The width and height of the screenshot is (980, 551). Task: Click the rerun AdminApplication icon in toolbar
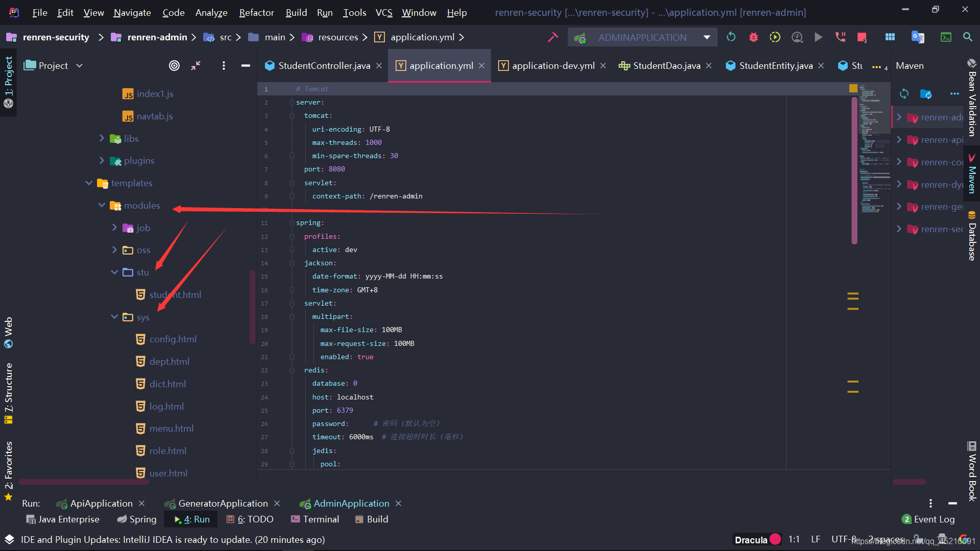[731, 37]
